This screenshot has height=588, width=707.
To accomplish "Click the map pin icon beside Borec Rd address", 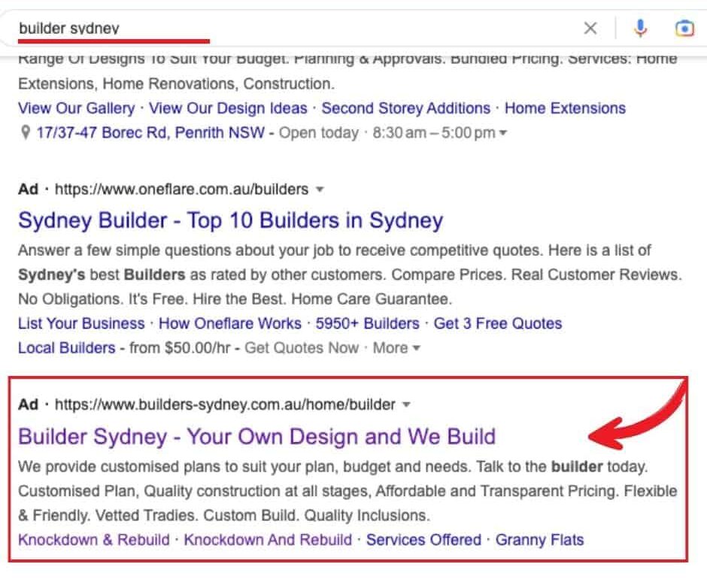I will click(25, 133).
